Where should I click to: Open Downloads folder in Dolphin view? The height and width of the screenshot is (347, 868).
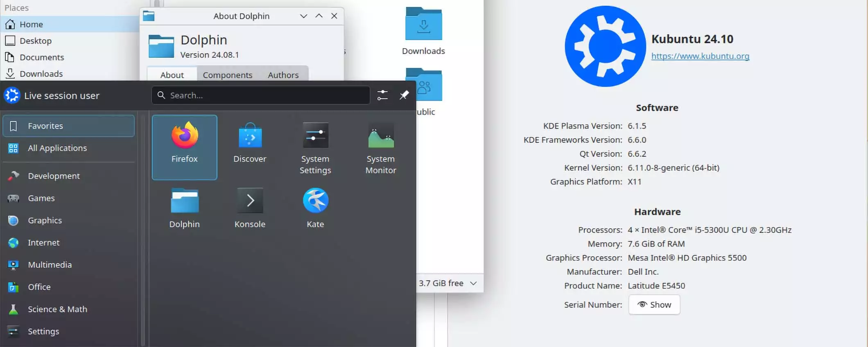[x=423, y=31]
